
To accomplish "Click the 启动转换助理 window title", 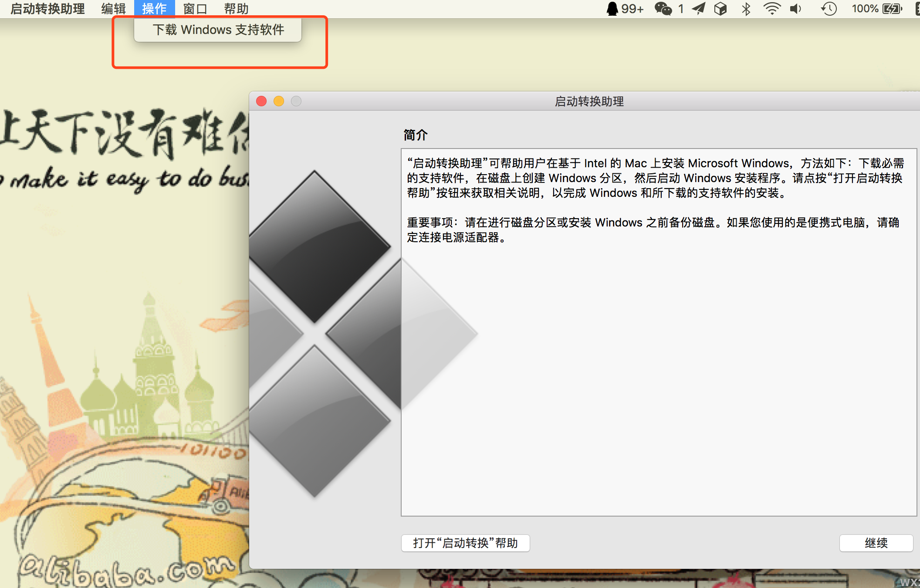I will 589,101.
